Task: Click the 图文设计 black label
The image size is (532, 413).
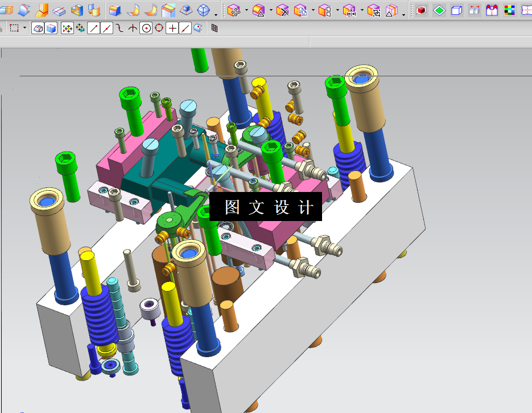Action: pos(266,206)
